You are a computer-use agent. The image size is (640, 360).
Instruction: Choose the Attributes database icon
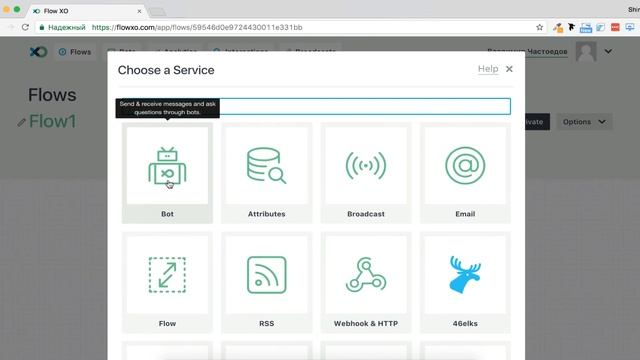point(267,165)
